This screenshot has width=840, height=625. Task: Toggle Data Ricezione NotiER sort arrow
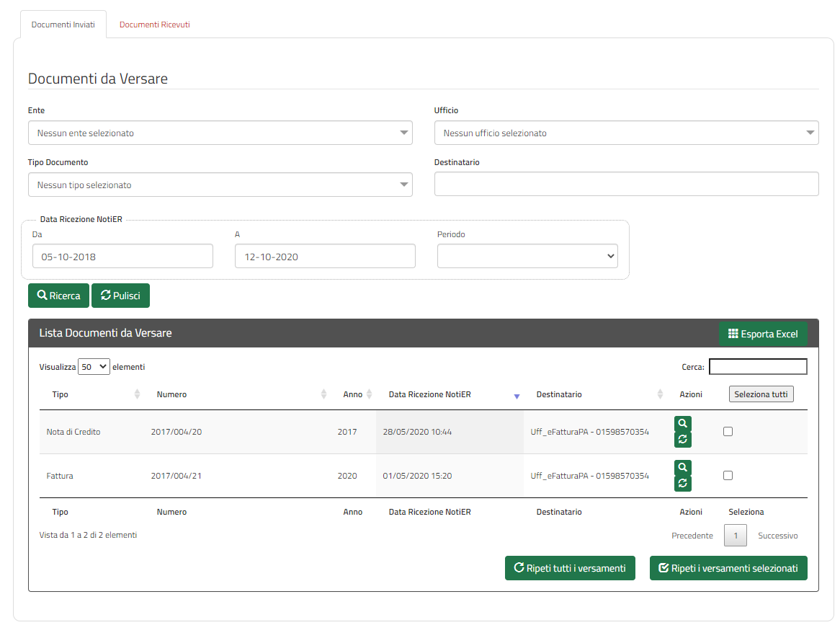517,396
